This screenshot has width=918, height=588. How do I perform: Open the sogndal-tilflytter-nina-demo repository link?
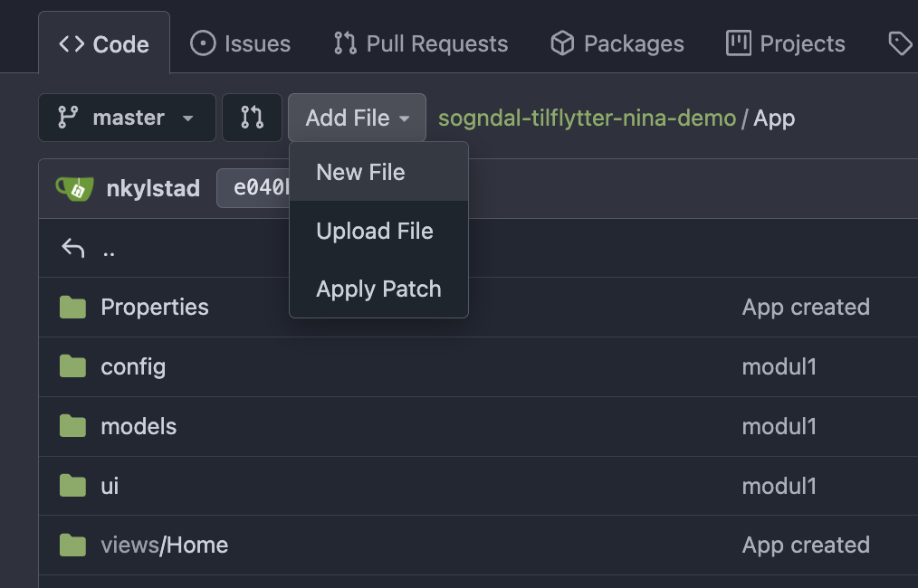[588, 119]
